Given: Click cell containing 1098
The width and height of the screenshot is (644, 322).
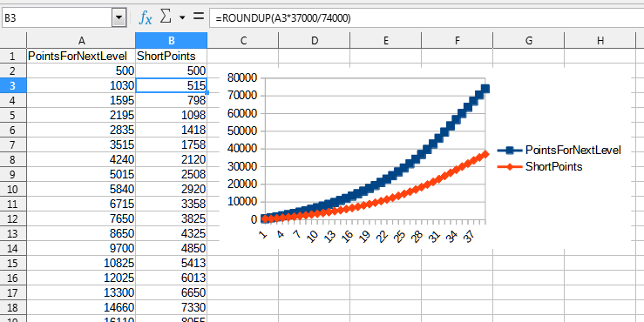Looking at the screenshot, I should (x=172, y=115).
